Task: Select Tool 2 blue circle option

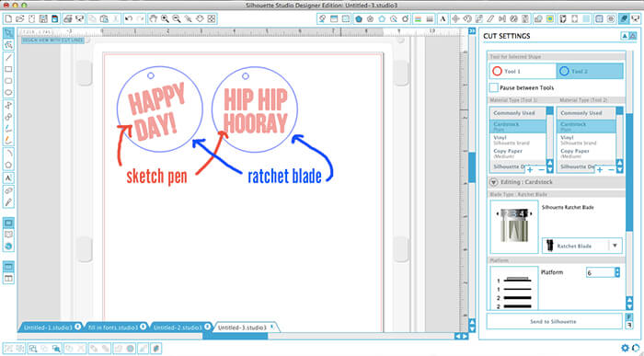Action: tap(590, 71)
